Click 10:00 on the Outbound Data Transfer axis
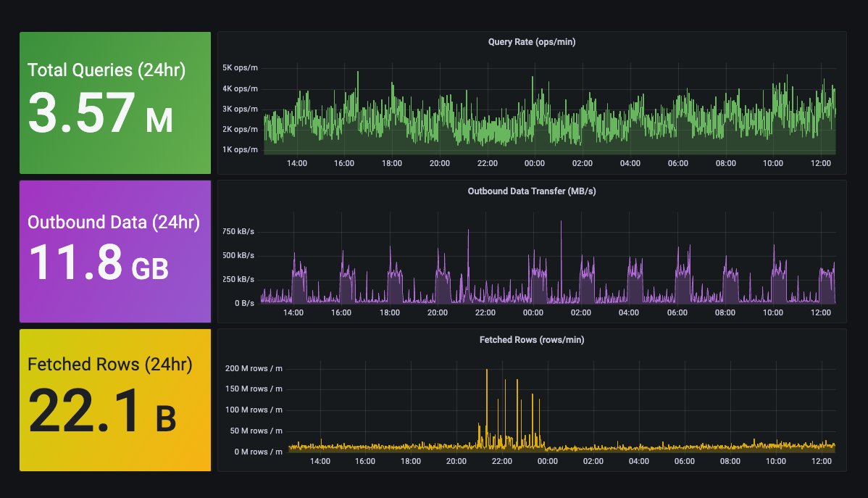 pyautogui.click(x=773, y=312)
